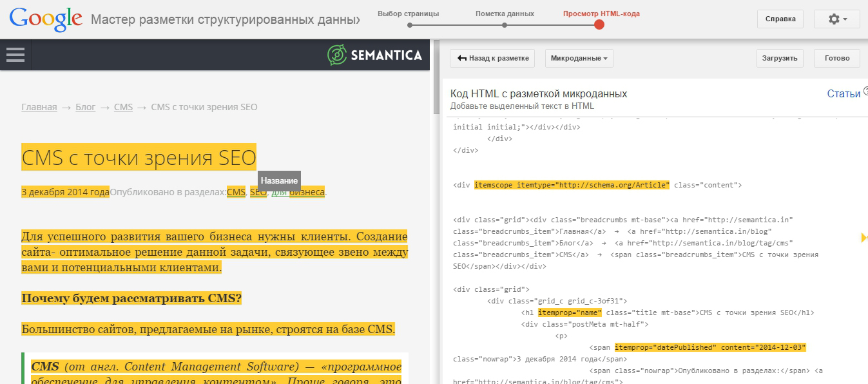The image size is (868, 384).
Task: Click the Готово button
Action: click(836, 58)
